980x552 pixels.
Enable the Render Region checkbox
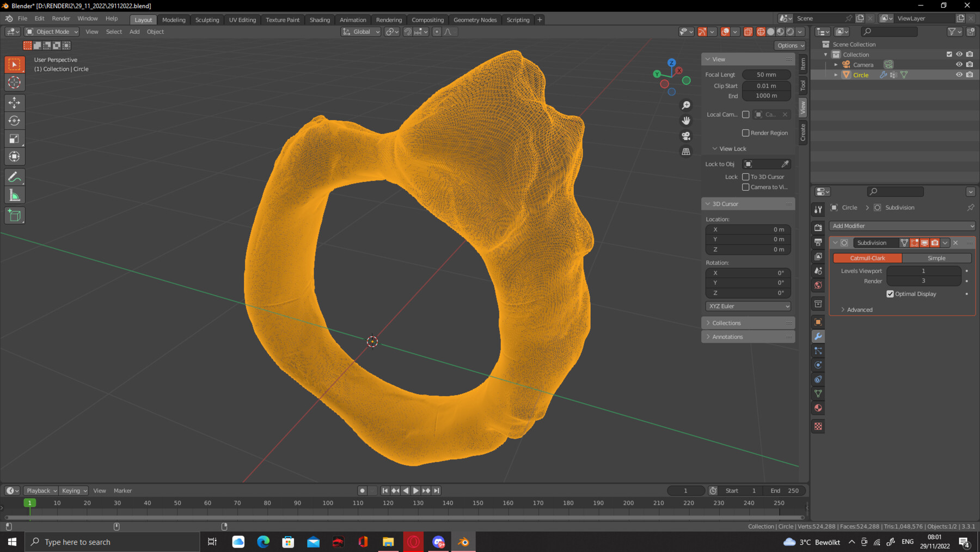[x=746, y=132]
